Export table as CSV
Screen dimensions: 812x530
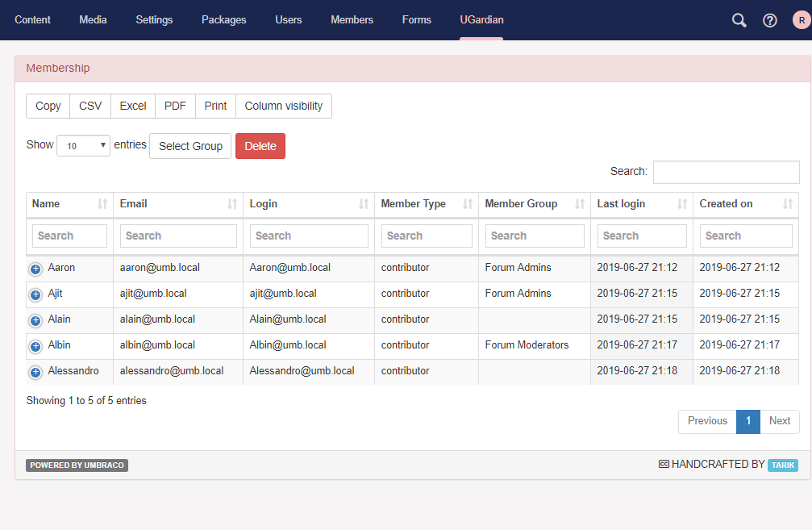click(x=90, y=106)
